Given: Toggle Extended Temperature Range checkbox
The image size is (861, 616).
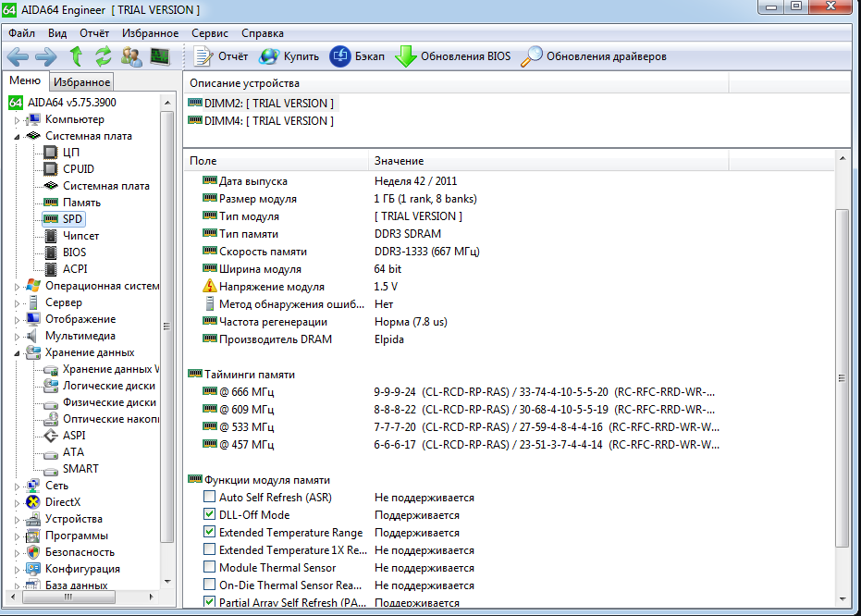Looking at the screenshot, I should (x=209, y=532).
